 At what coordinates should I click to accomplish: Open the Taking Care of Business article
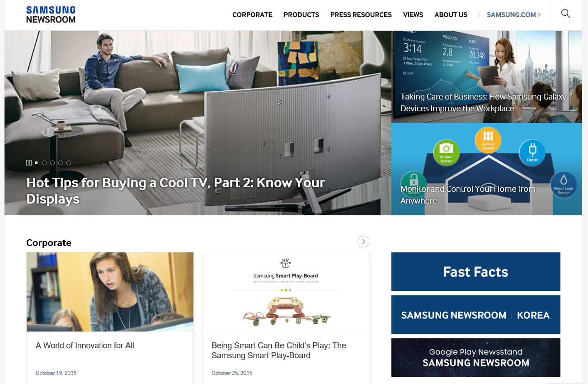pyautogui.click(x=483, y=103)
